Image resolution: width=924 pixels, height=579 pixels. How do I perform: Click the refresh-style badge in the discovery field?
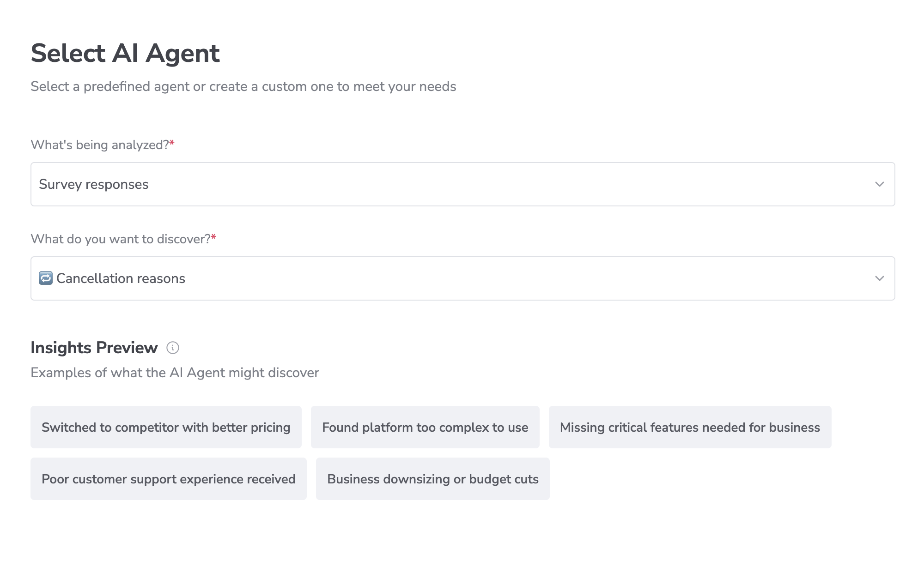45,278
